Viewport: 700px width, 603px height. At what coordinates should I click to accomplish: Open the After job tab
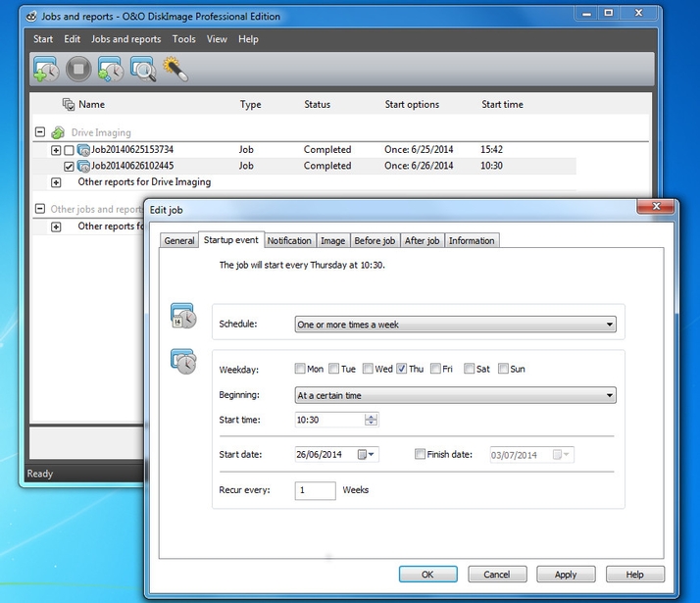click(x=422, y=240)
